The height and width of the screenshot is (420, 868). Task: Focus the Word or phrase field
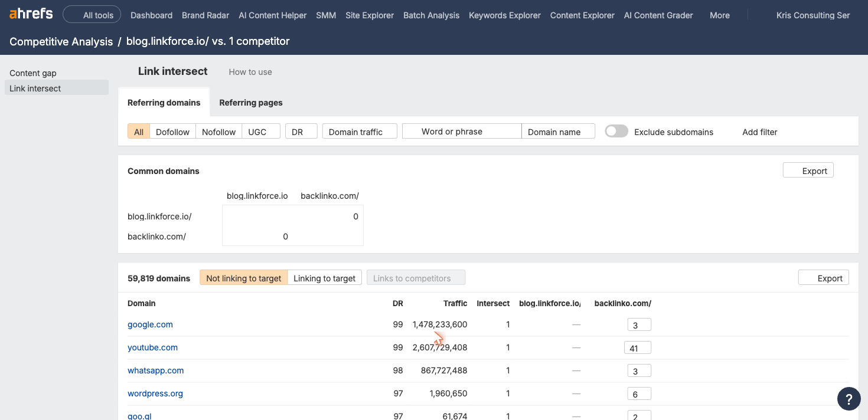[462, 132]
